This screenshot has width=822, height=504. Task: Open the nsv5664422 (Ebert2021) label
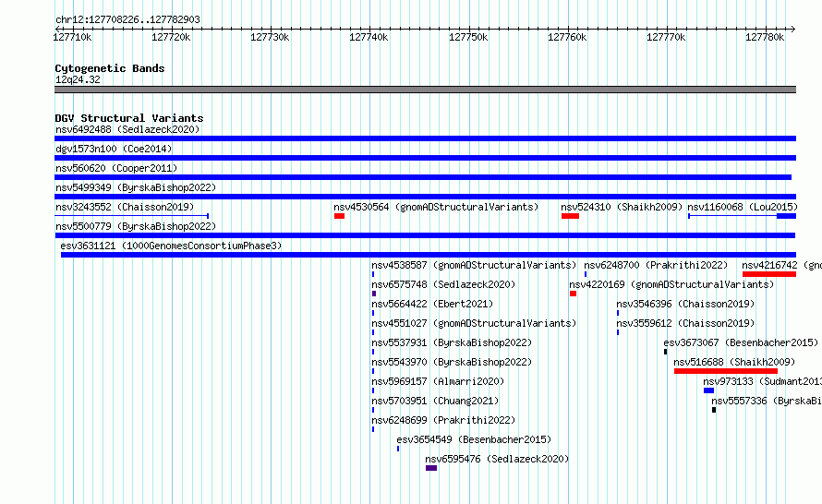432,304
